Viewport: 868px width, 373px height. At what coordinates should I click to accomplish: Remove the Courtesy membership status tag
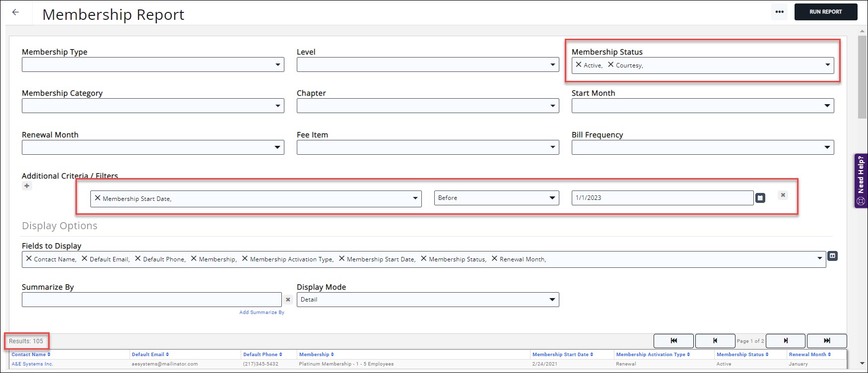tap(611, 64)
